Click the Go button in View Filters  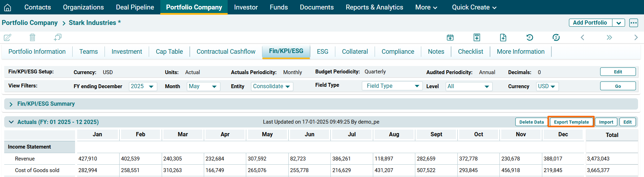pos(618,86)
